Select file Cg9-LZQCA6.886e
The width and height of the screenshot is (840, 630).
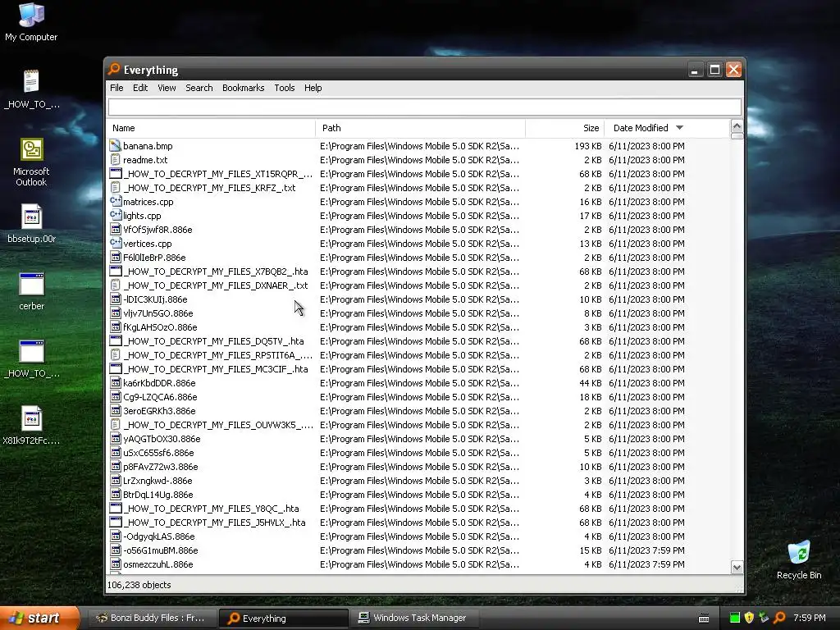160,397
